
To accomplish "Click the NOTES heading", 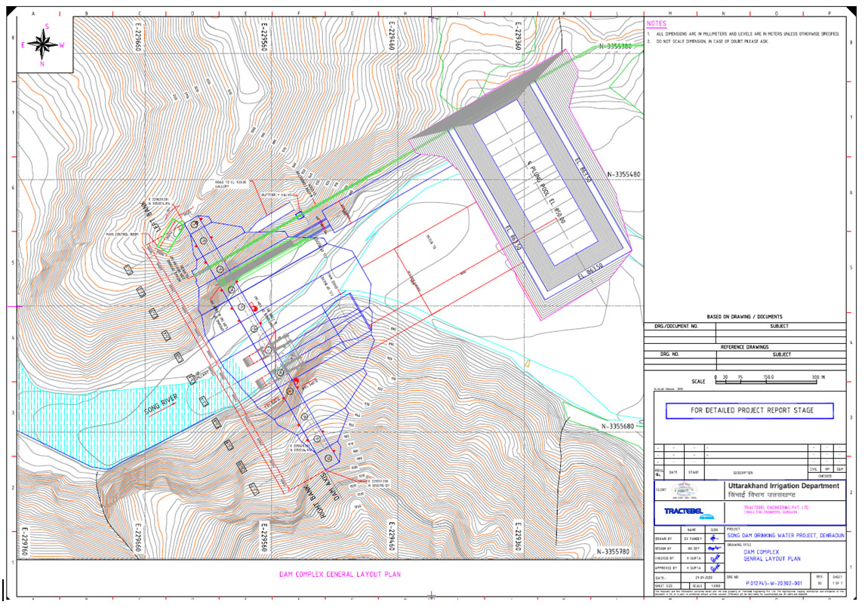I will [x=657, y=24].
